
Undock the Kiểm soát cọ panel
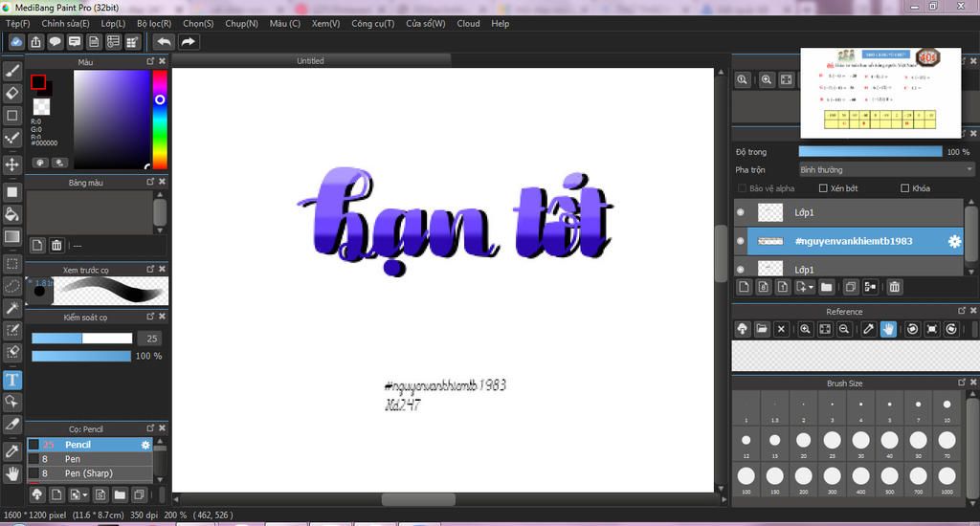click(150, 317)
